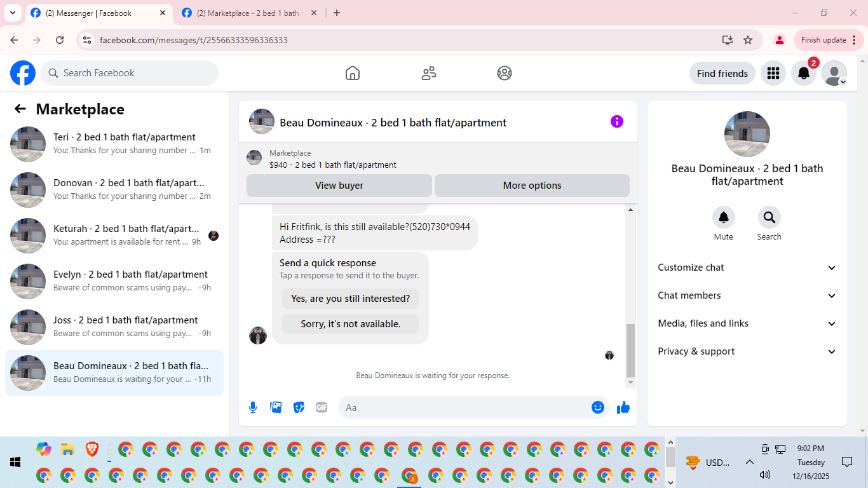Send 'Yes, are you still interested?' quick response
This screenshot has height=488, width=868.
coord(351,299)
